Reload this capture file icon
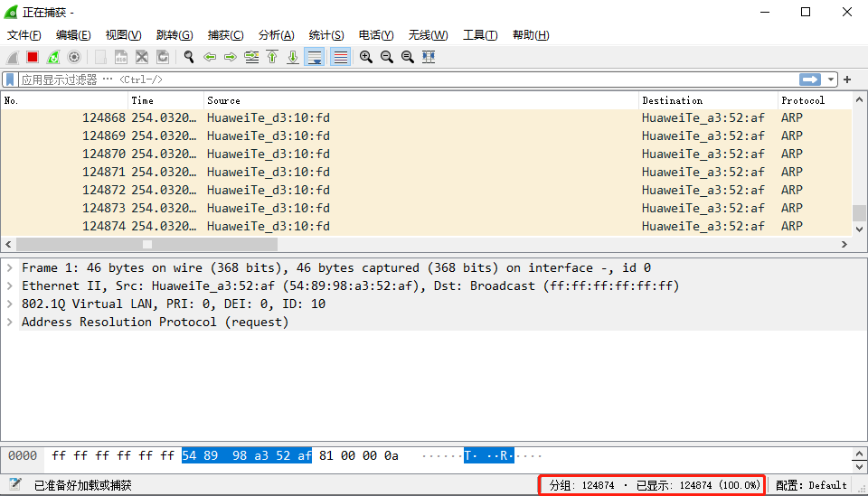Image resolution: width=868 pixels, height=496 pixels. [163, 57]
